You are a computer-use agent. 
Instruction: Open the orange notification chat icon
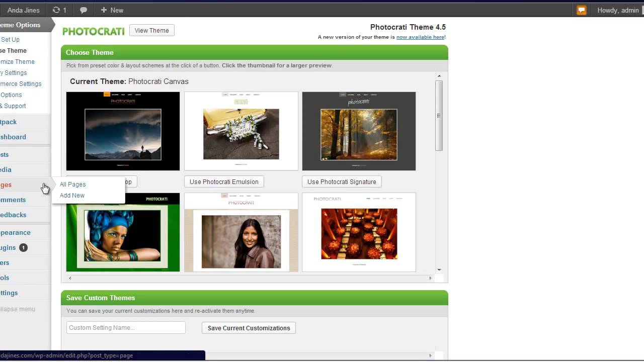582,10
